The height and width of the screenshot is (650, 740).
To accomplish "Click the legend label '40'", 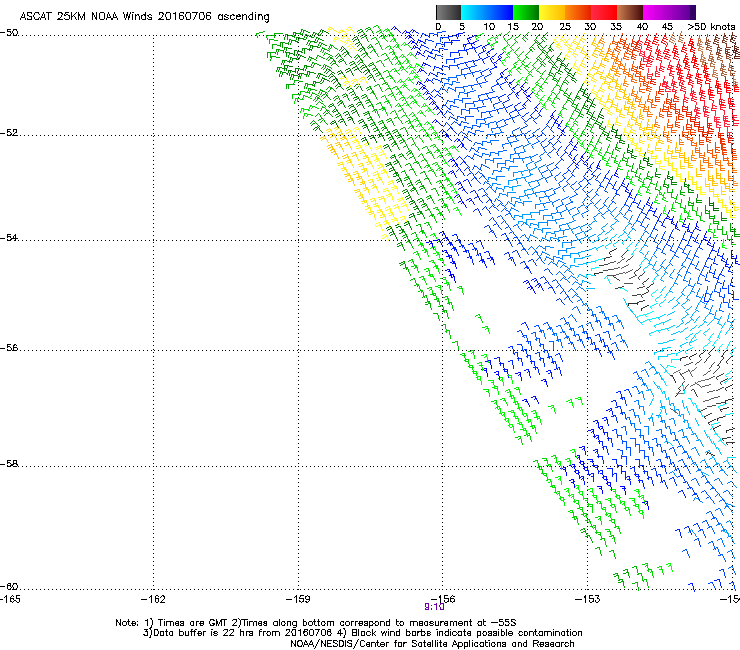I will coord(642,27).
